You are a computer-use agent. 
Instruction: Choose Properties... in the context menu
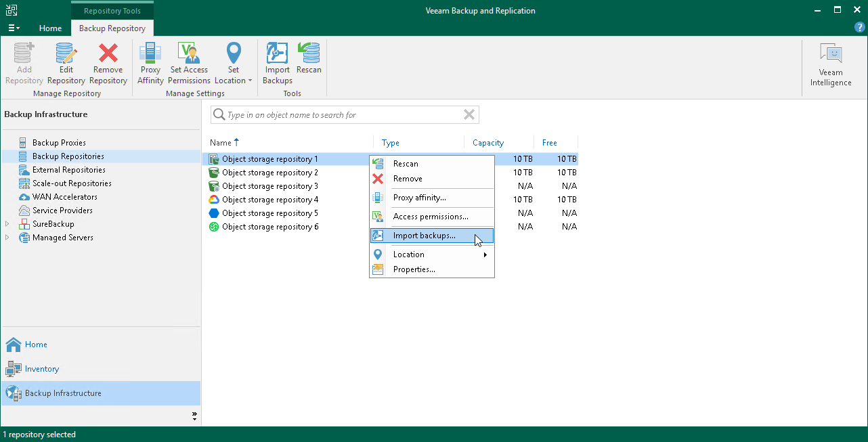432,269
